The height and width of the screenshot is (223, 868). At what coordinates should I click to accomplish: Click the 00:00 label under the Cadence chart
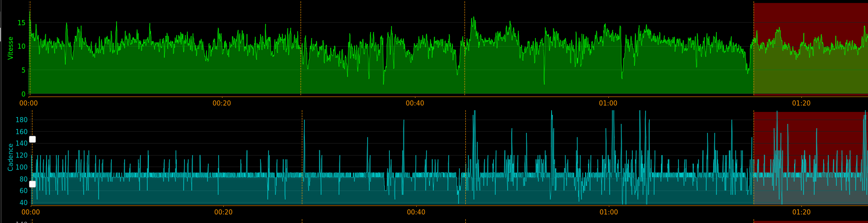pyautogui.click(x=31, y=212)
